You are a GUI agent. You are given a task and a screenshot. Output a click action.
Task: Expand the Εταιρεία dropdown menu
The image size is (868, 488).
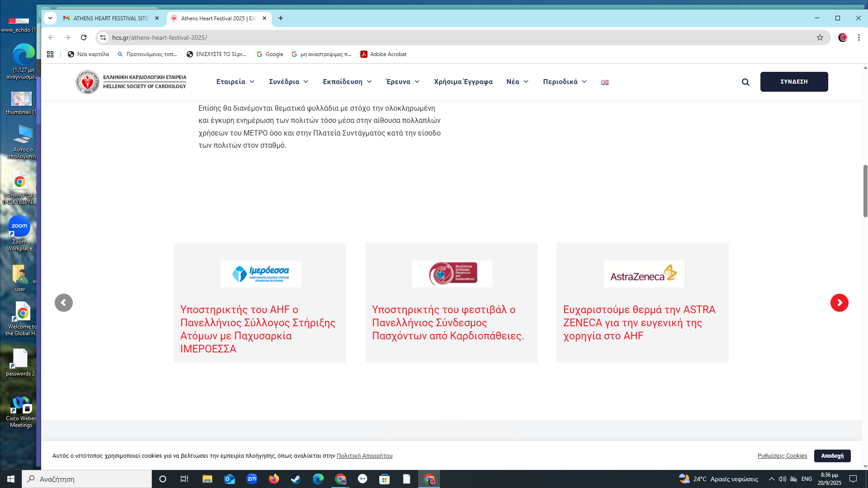235,82
